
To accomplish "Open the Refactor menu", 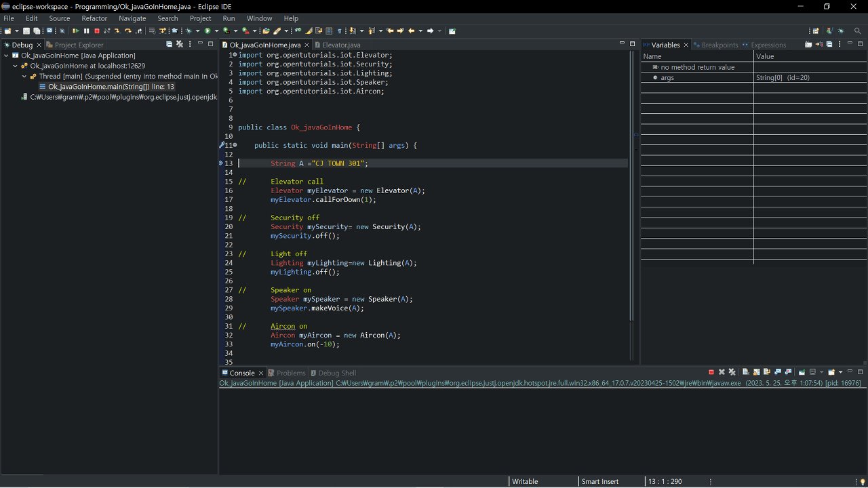I will pyautogui.click(x=94, y=18).
